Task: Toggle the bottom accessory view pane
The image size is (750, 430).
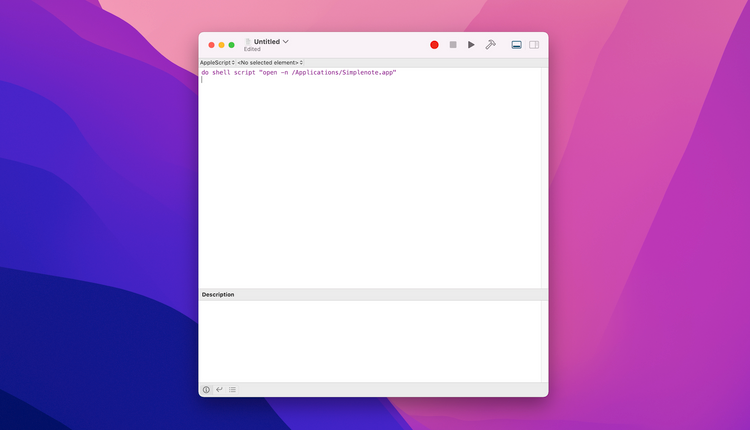Action: (x=516, y=44)
